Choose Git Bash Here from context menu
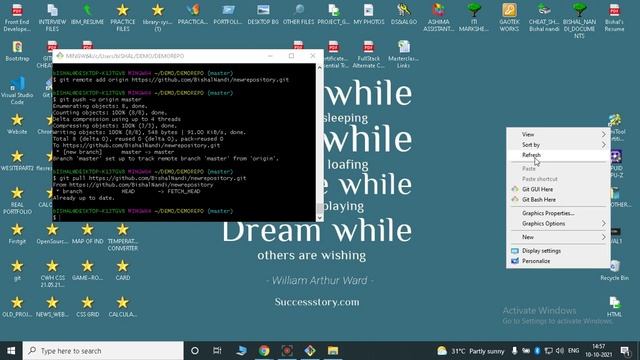The height and width of the screenshot is (360, 640). pos(558,200)
